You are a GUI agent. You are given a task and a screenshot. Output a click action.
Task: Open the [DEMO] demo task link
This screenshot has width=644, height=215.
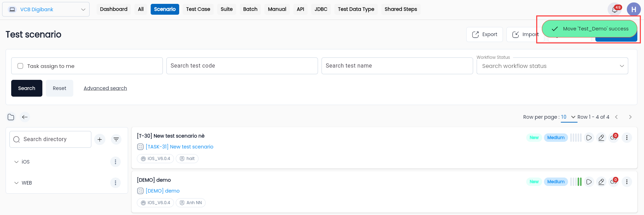[x=163, y=191]
